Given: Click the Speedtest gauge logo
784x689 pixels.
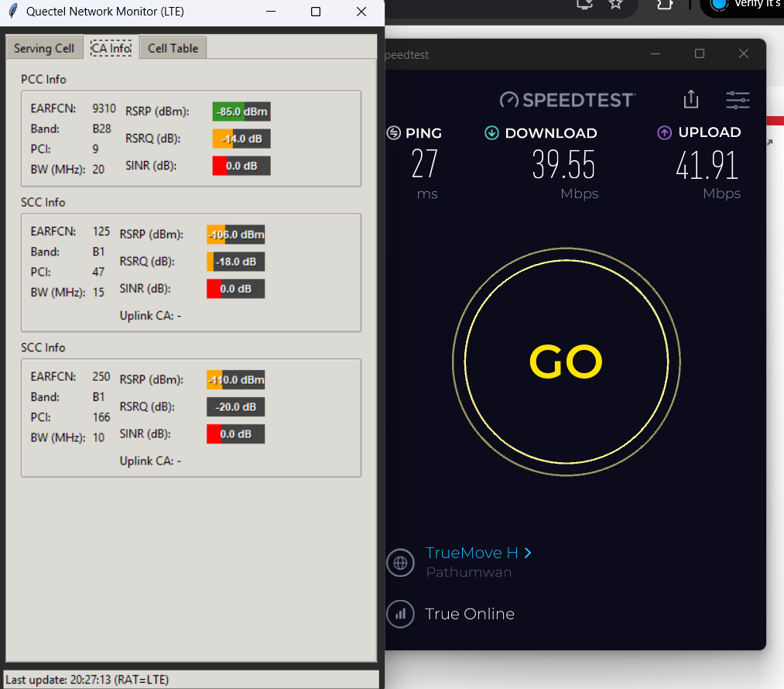Looking at the screenshot, I should [508, 100].
